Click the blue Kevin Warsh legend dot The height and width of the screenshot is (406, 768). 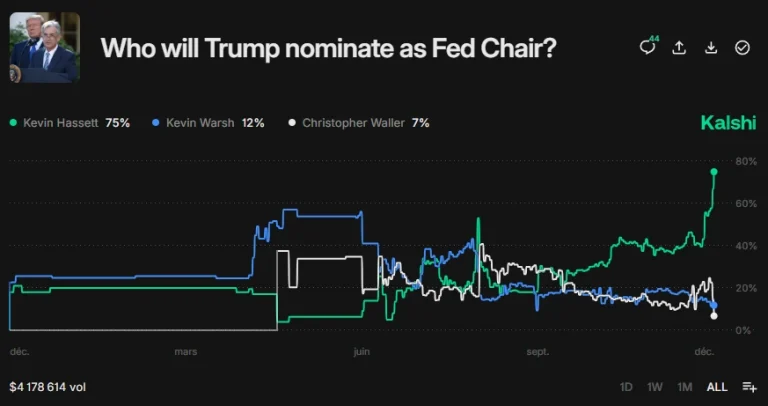[155, 123]
